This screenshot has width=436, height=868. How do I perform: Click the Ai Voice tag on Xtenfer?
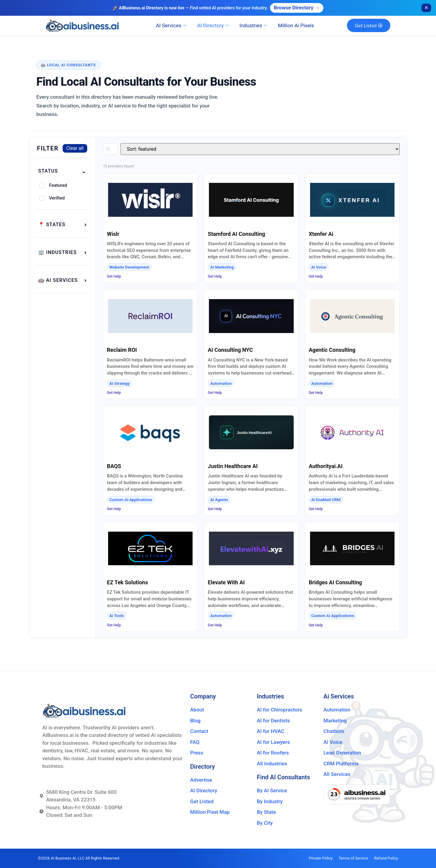[x=319, y=267]
